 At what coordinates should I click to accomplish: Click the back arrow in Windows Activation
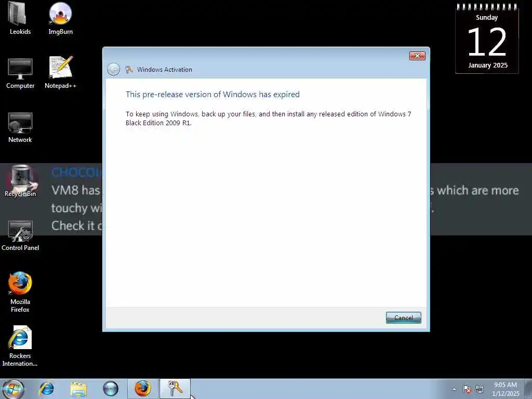tap(113, 69)
